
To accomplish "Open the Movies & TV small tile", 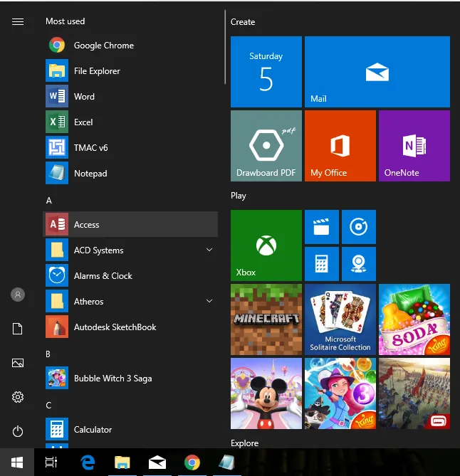I will (321, 227).
